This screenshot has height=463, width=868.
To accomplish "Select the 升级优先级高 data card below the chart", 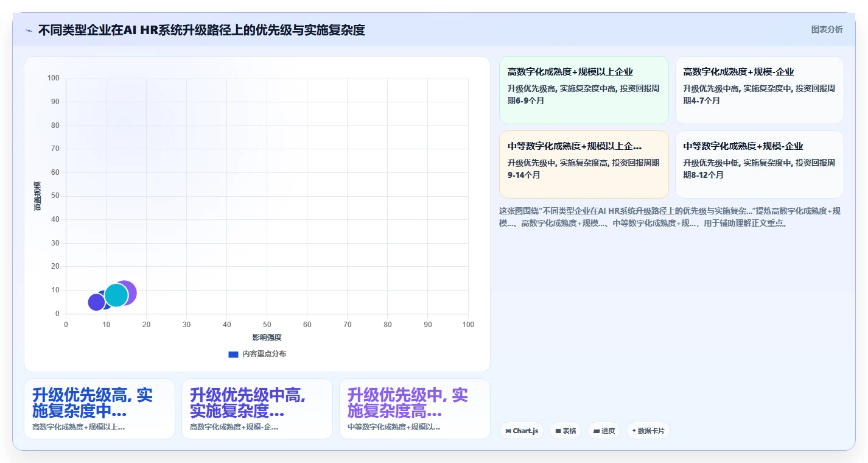I will click(99, 409).
